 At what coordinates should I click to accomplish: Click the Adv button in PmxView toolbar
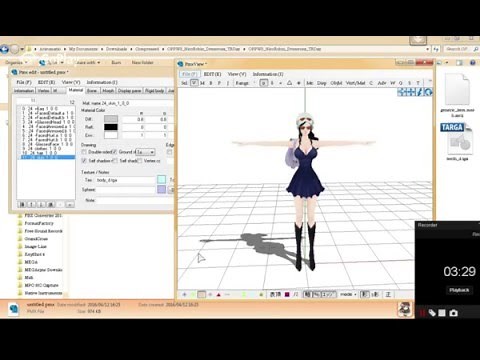click(x=382, y=83)
